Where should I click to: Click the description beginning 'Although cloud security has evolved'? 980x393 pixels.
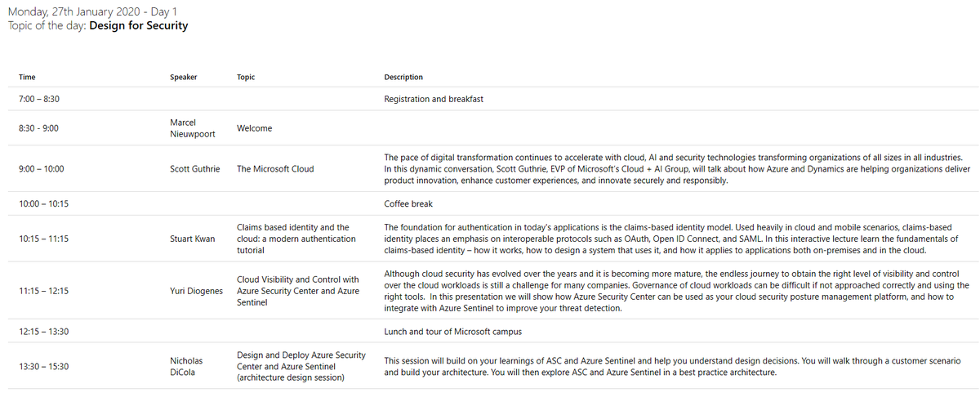pos(677,291)
